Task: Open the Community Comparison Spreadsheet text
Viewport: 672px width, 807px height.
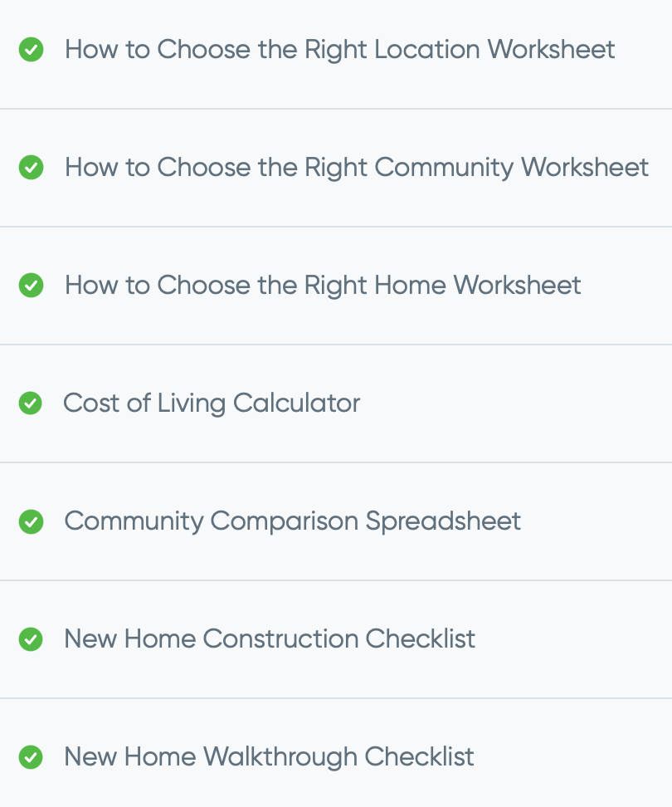Action: 293,521
